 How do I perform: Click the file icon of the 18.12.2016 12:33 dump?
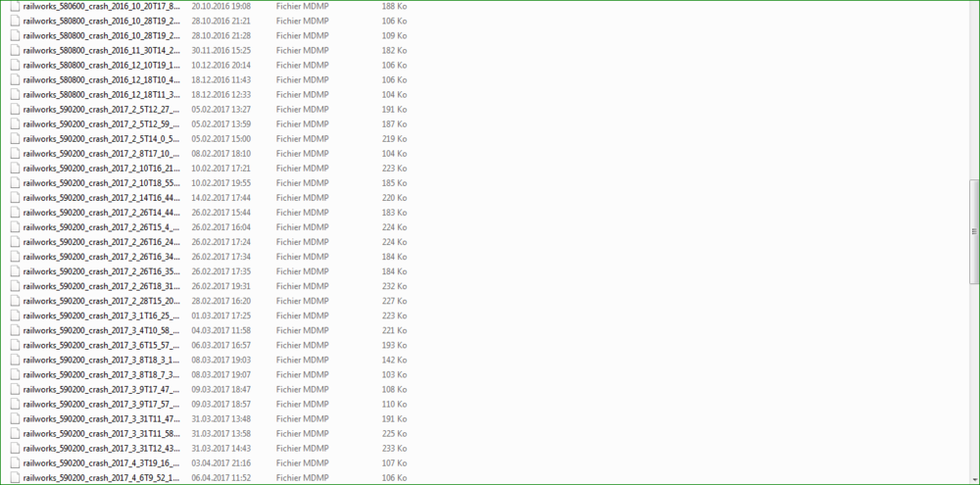pos(15,94)
